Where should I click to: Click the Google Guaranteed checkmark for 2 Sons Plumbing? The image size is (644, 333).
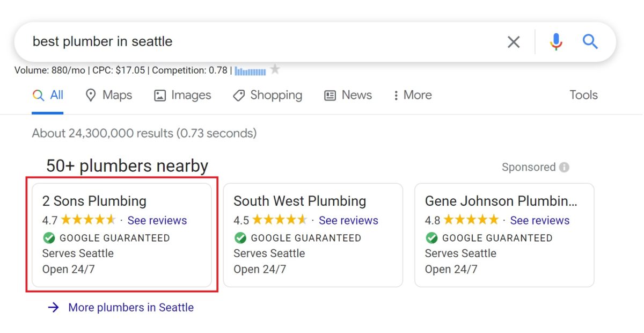click(x=48, y=238)
